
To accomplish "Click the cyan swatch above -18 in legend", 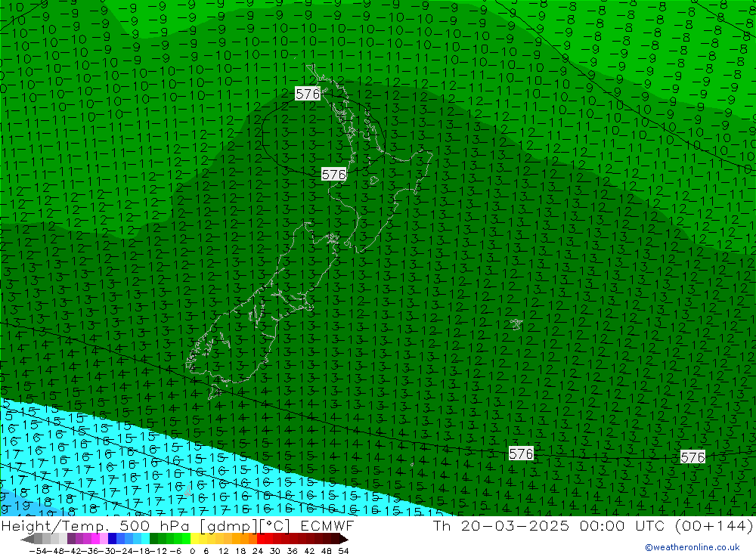I will tap(145, 539).
